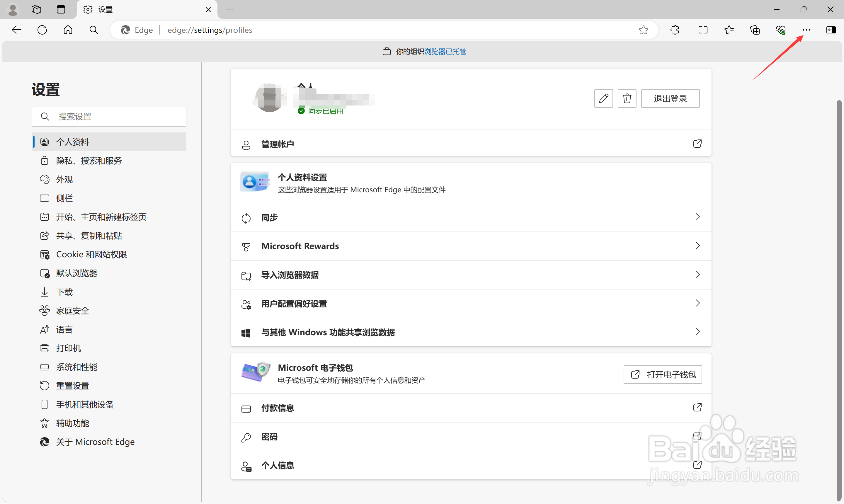This screenshot has width=844, height=504.
Task: Toggle the sidebar button at far right
Action: 831,30
